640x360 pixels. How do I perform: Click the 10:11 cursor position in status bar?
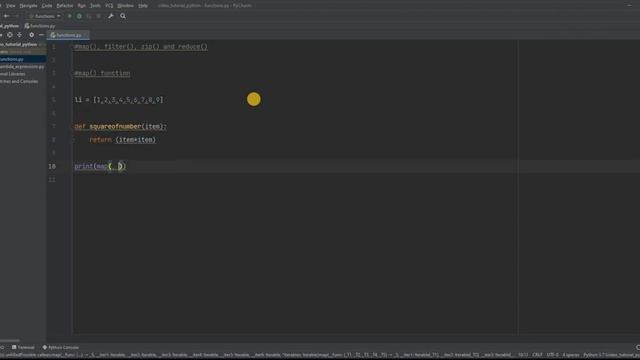[x=523, y=355]
